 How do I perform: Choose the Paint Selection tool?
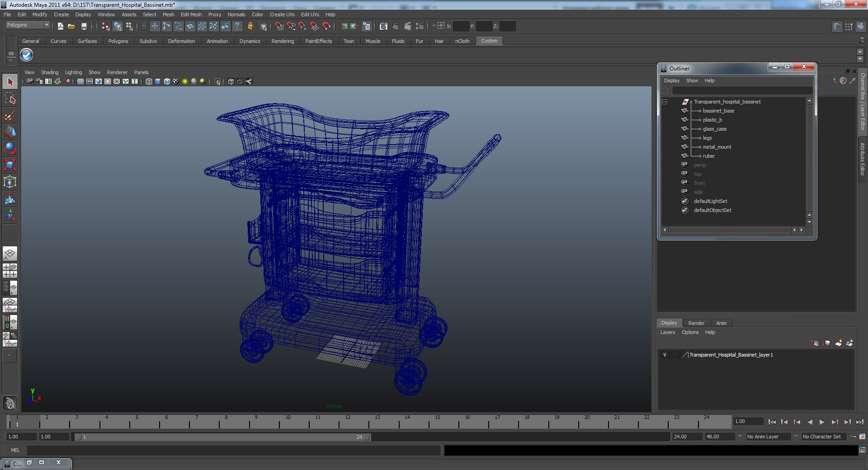[x=10, y=115]
